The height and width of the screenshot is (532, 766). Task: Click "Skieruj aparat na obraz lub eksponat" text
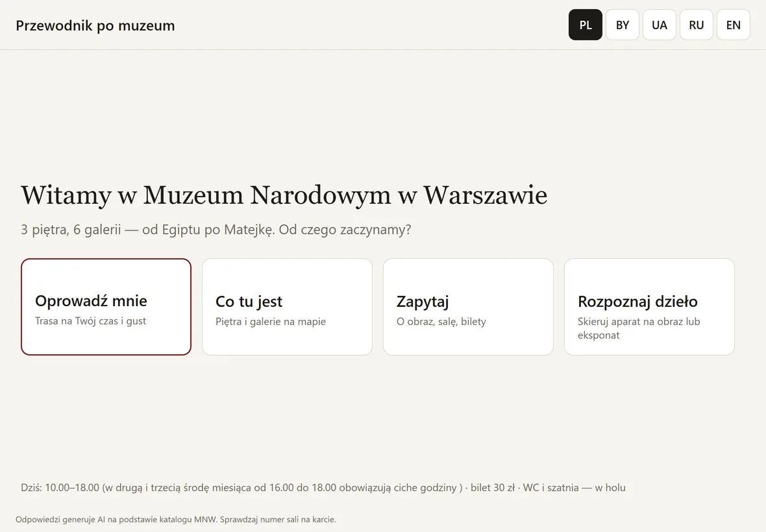[639, 328]
